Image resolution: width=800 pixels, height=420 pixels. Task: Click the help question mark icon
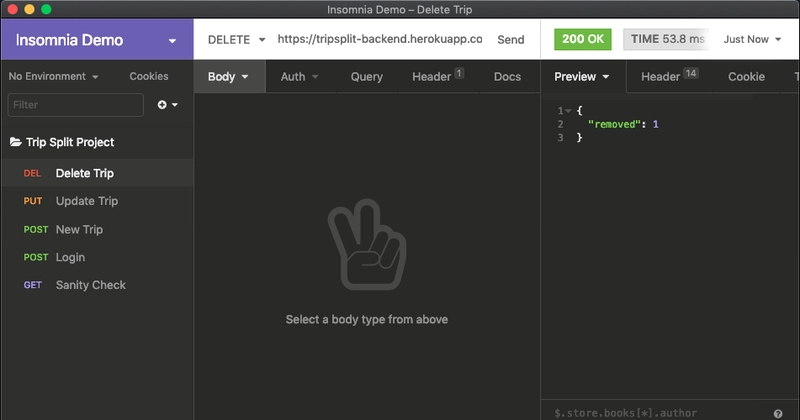pos(778,413)
